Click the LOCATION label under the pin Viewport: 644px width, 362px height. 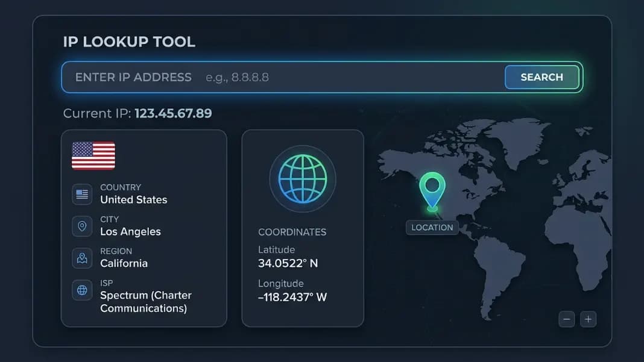pyautogui.click(x=432, y=228)
